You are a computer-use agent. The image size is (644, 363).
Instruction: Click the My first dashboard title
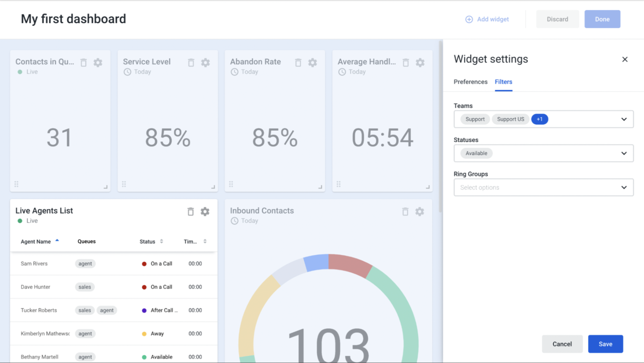[73, 19]
